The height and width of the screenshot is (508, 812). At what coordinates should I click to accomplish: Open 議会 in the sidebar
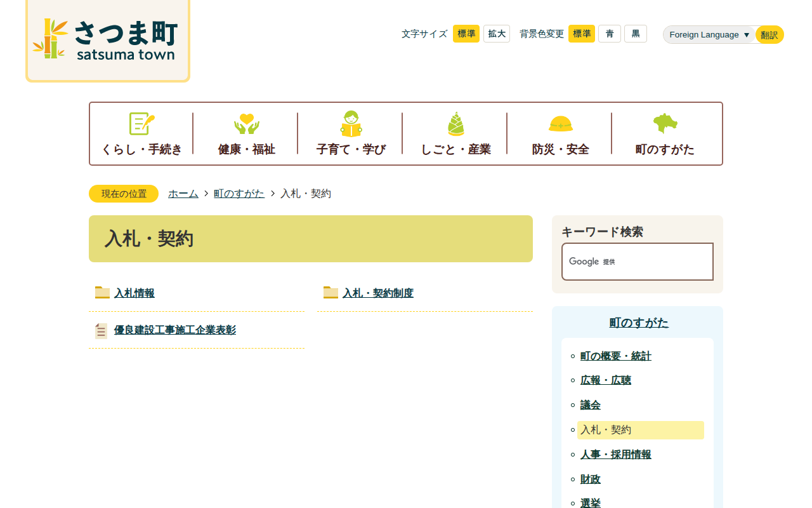pyautogui.click(x=590, y=405)
